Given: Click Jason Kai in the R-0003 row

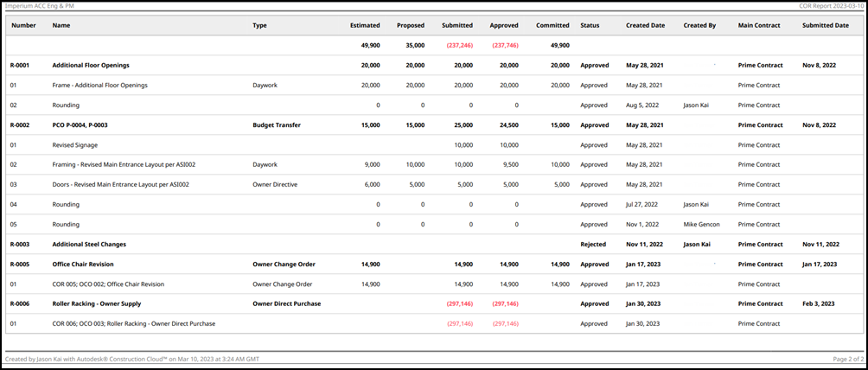Looking at the screenshot, I should tap(697, 245).
